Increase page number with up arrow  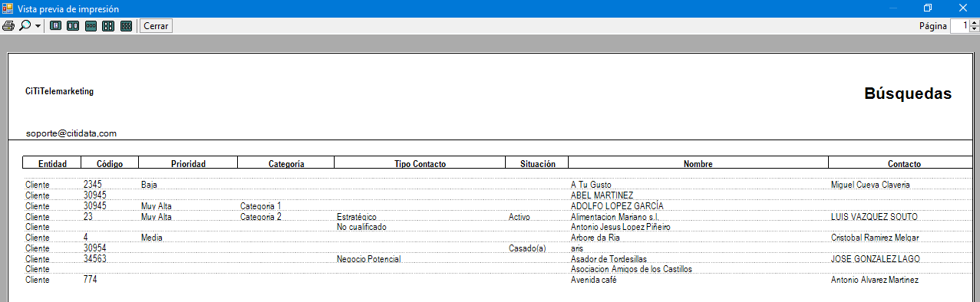pyautogui.click(x=975, y=22)
